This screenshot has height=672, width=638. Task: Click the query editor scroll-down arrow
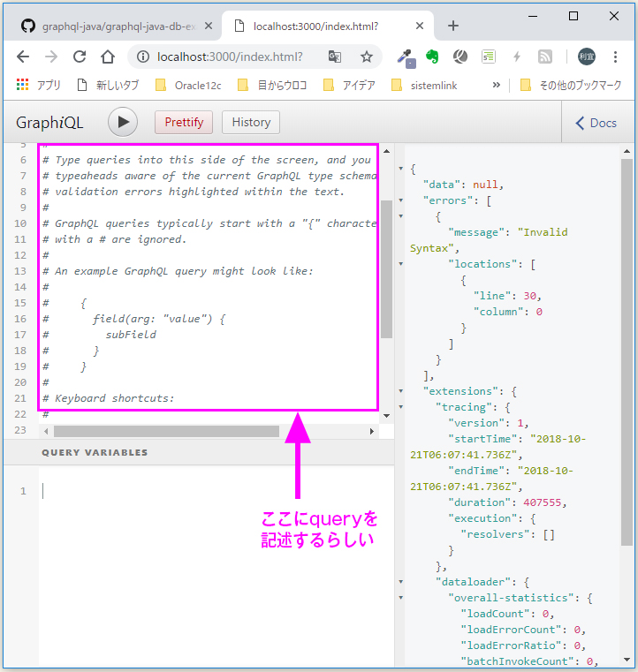click(x=386, y=416)
